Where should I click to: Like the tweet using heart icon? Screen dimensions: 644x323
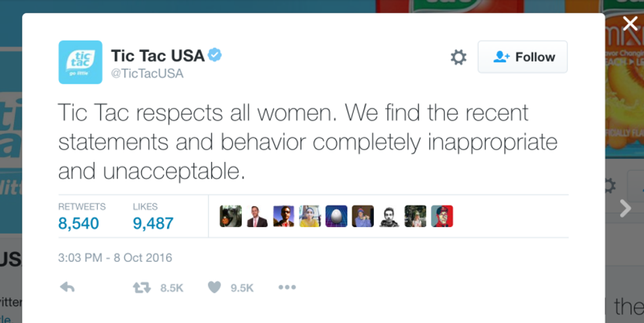(x=214, y=288)
